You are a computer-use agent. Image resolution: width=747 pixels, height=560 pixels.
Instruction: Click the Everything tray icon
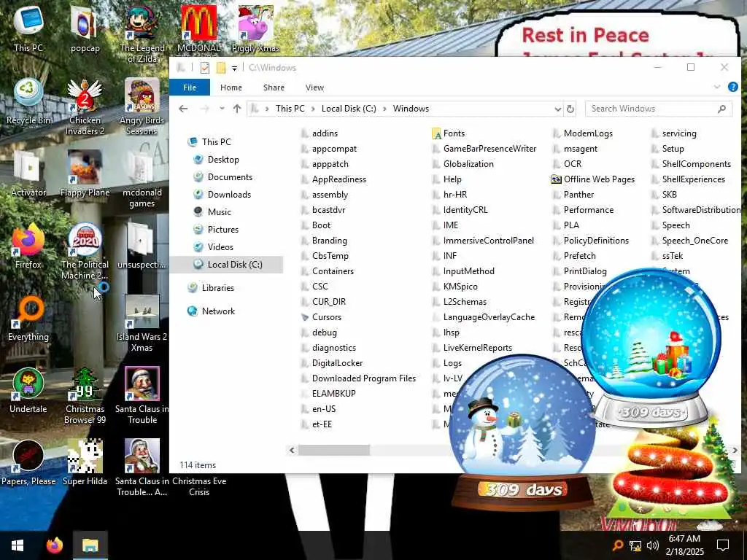[617, 545]
